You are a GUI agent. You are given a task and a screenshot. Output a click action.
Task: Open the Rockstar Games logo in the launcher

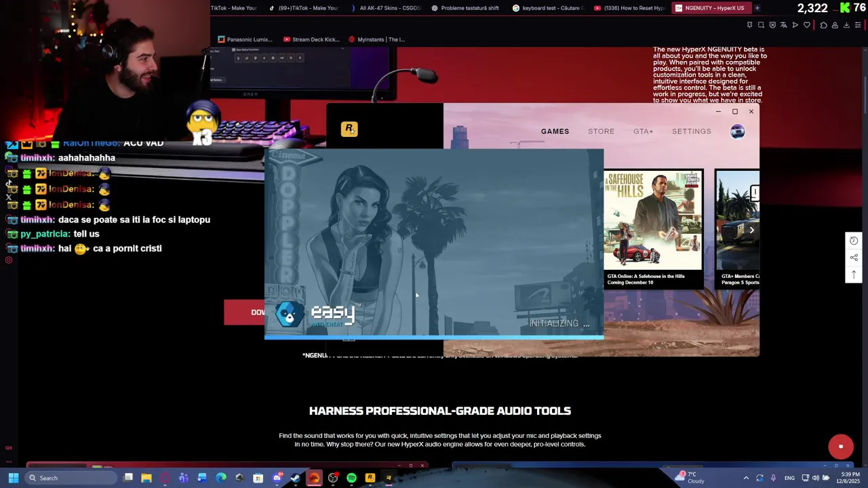[349, 129]
